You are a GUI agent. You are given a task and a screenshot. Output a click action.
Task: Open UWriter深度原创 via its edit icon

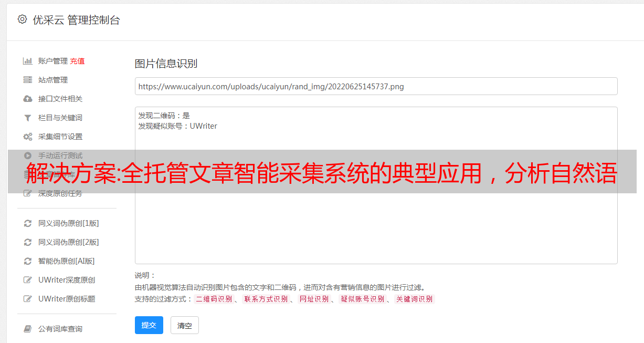(x=28, y=280)
